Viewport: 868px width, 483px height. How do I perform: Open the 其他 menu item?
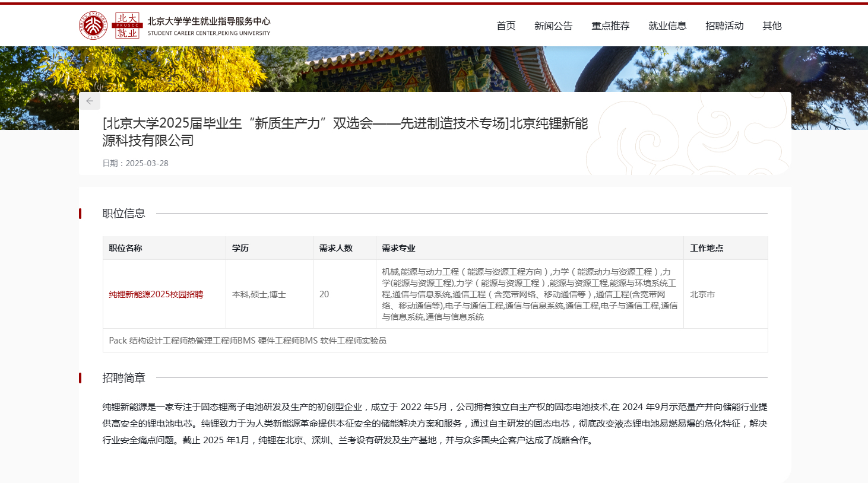[772, 26]
